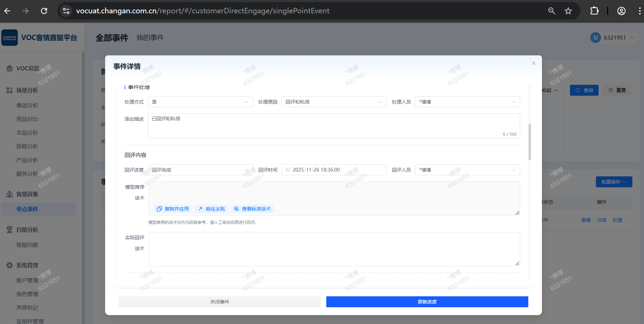Screen dimensions: 644x324
Task: Close the event details dialog
Action: (x=534, y=63)
